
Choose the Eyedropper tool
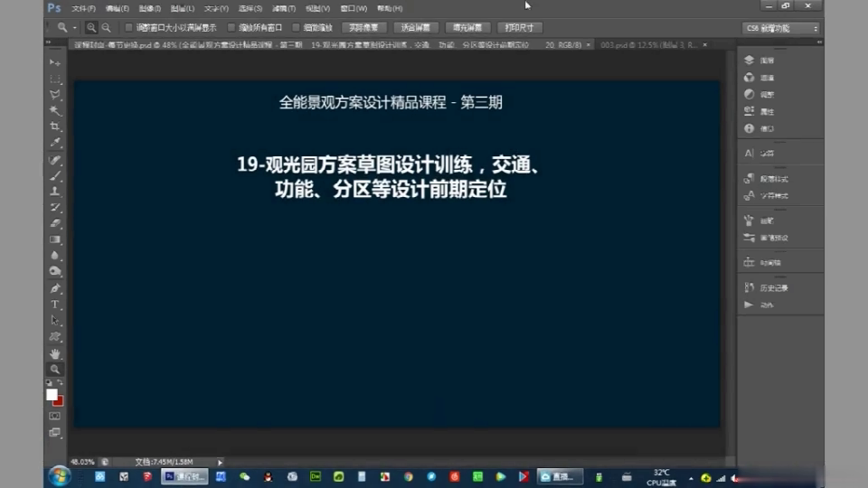[55, 142]
